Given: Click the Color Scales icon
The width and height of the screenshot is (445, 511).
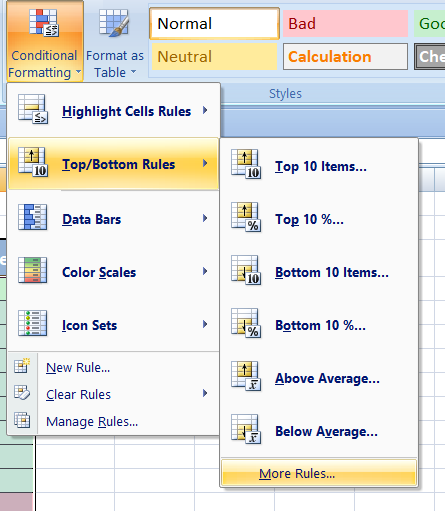Looking at the screenshot, I should (x=33, y=270).
